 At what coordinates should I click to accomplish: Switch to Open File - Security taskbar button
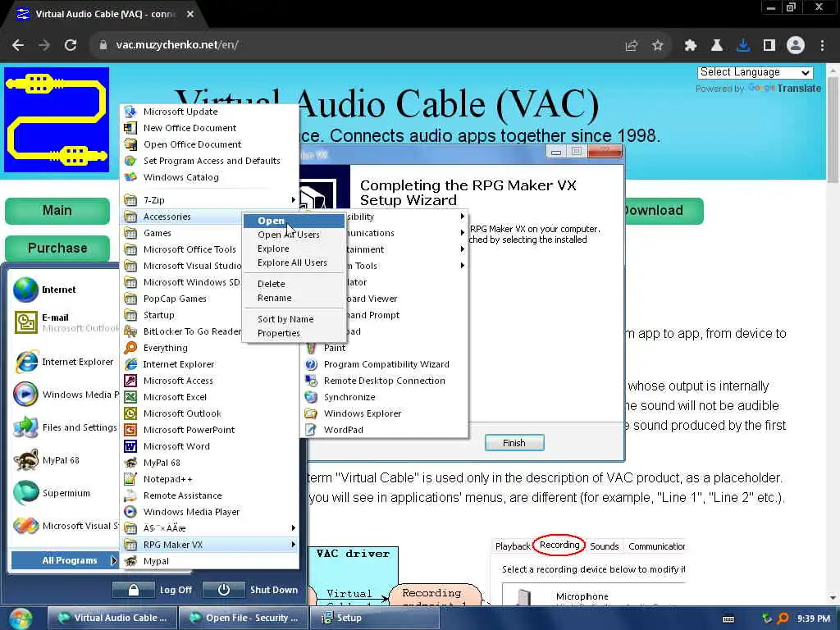(x=244, y=618)
